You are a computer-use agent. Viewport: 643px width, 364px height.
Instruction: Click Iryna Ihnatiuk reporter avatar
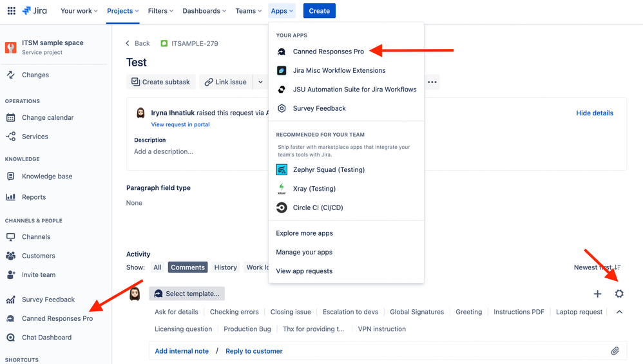[140, 113]
